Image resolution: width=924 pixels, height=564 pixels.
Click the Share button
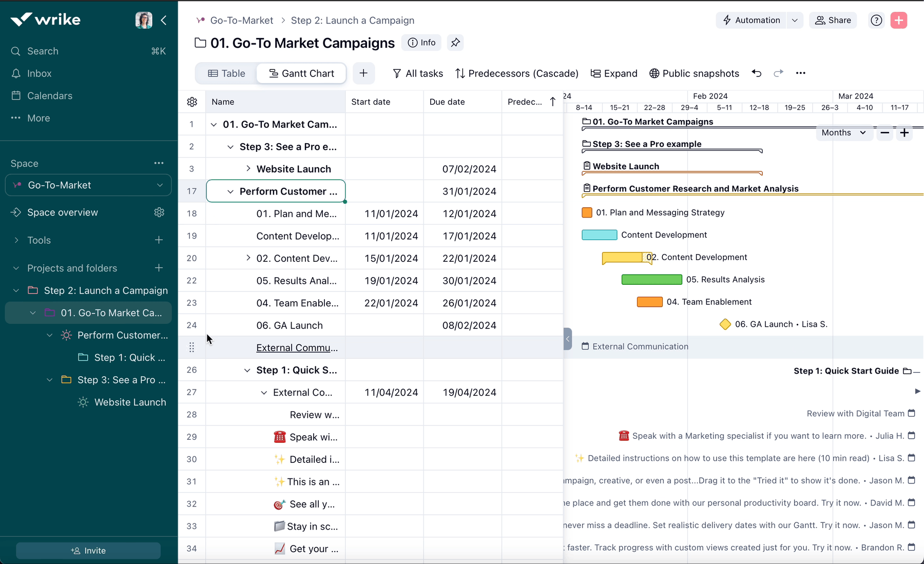click(833, 20)
